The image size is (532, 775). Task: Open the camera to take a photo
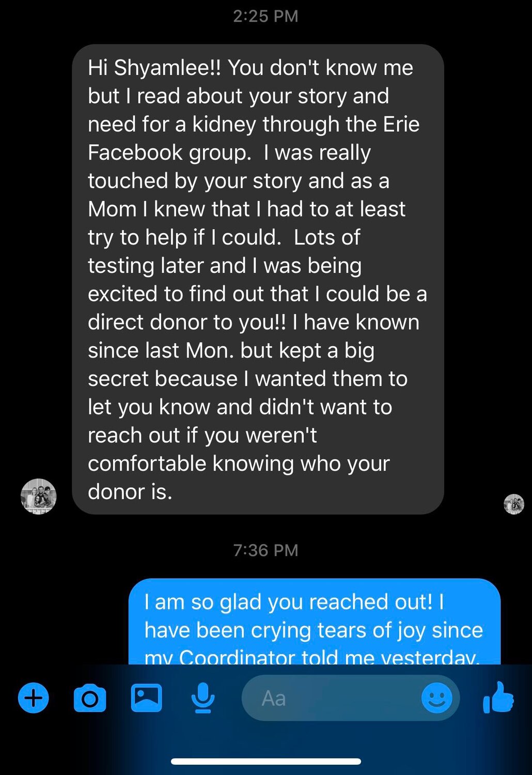90,698
